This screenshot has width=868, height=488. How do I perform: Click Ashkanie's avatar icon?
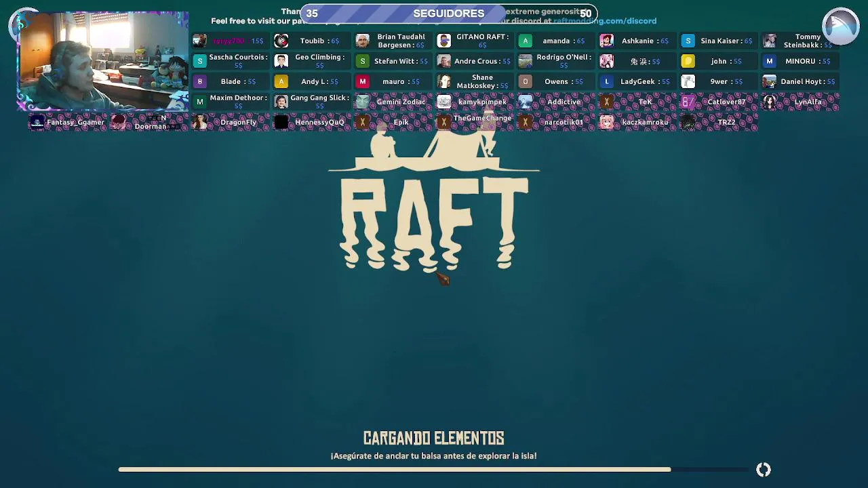[607, 41]
